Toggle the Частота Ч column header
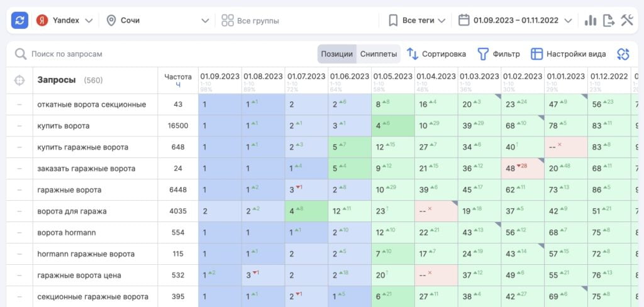The width and height of the screenshot is (644, 307). tap(178, 80)
